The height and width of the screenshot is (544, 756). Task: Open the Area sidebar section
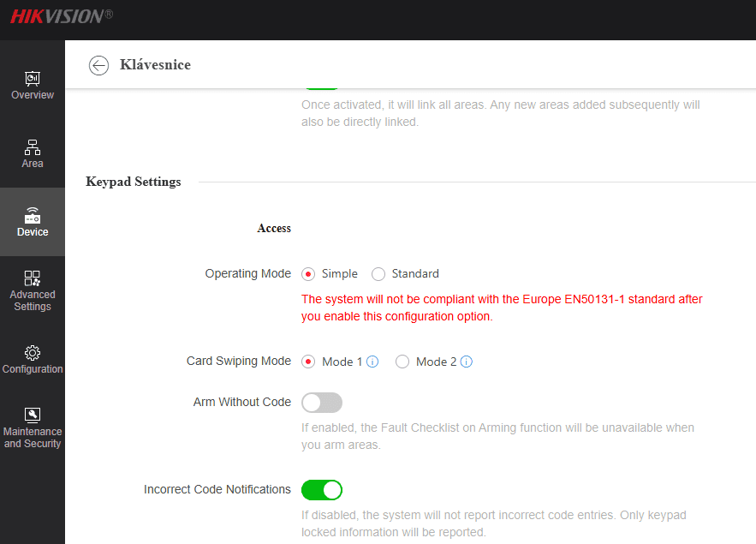[x=33, y=154]
